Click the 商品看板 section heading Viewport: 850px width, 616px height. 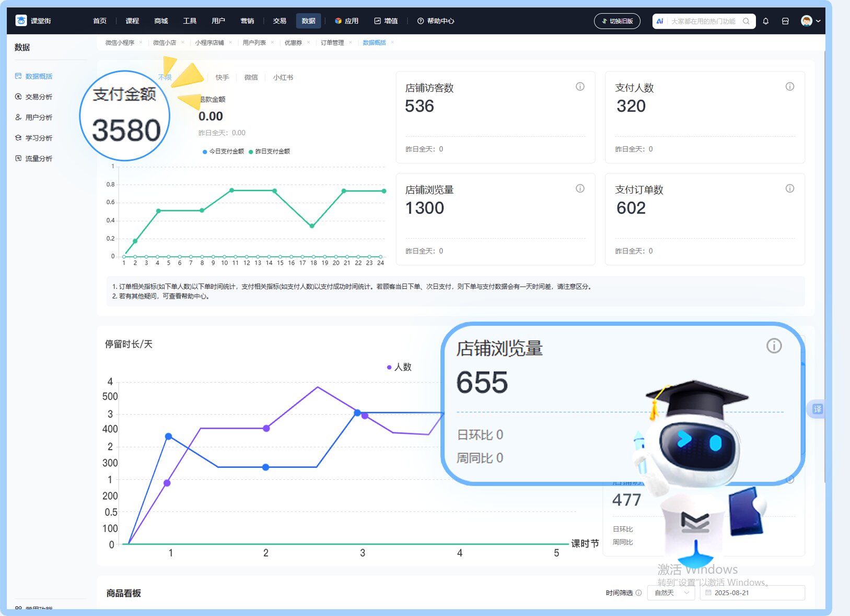pos(123,593)
